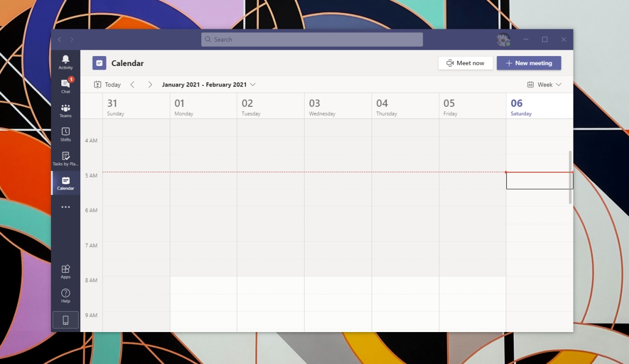Select the Monday 01 column header
The image size is (629, 364).
[203, 106]
